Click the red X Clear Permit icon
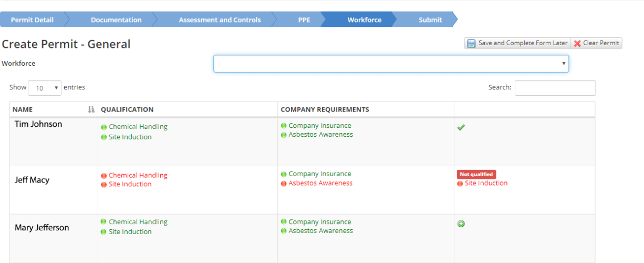Viewport: 644px width, 263px height. click(577, 44)
